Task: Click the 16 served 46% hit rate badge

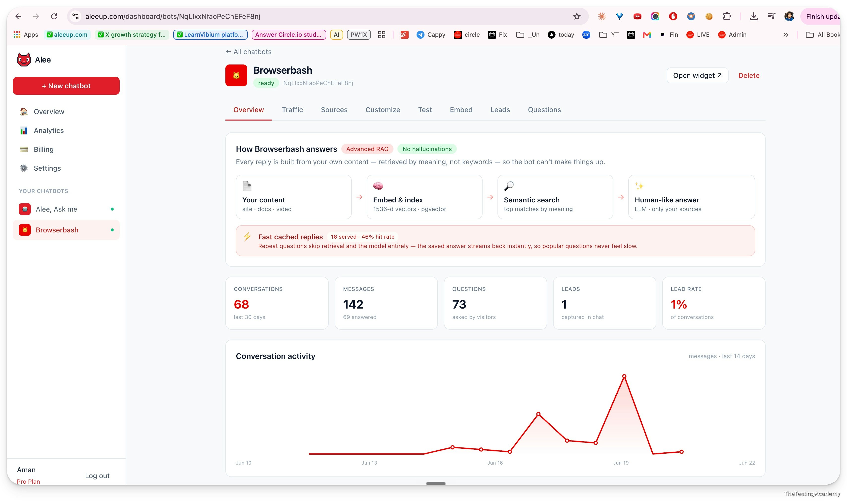Action: click(x=363, y=237)
